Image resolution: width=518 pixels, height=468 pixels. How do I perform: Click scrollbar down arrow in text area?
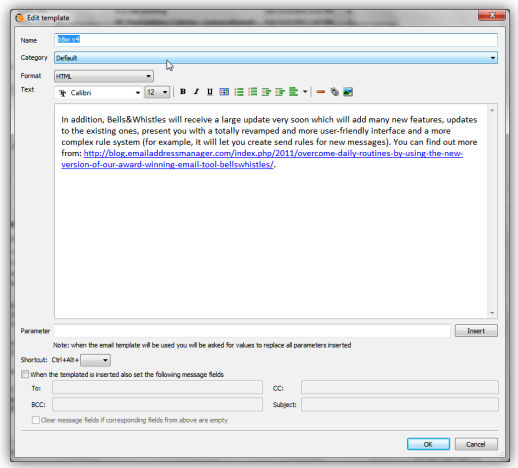click(x=492, y=313)
